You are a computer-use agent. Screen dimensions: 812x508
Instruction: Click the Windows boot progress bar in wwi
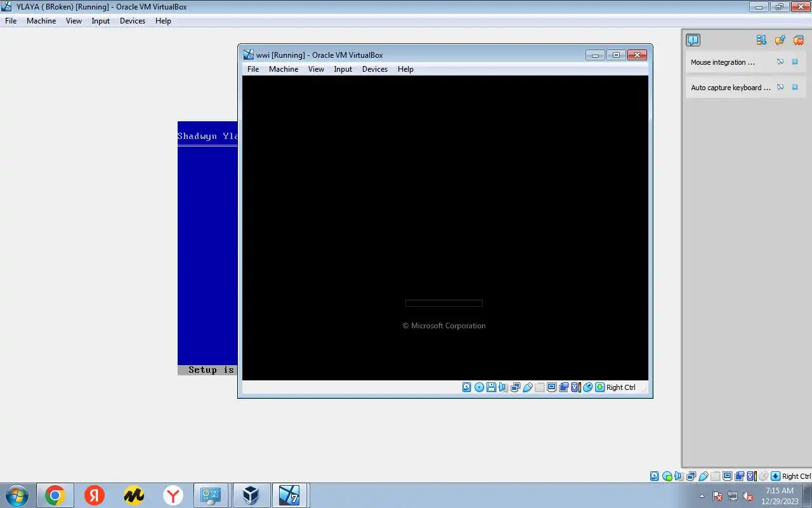[x=444, y=303]
